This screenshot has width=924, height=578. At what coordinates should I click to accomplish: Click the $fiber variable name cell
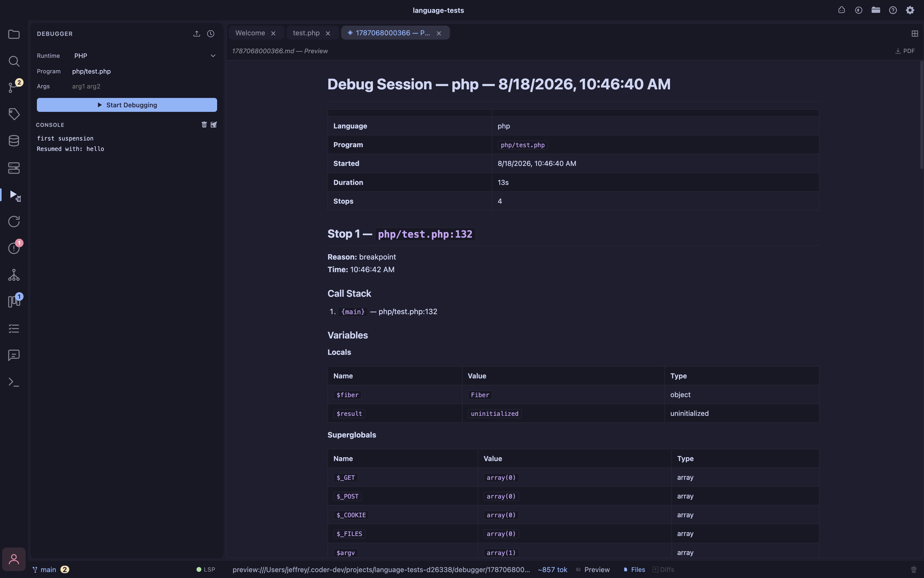(348, 395)
